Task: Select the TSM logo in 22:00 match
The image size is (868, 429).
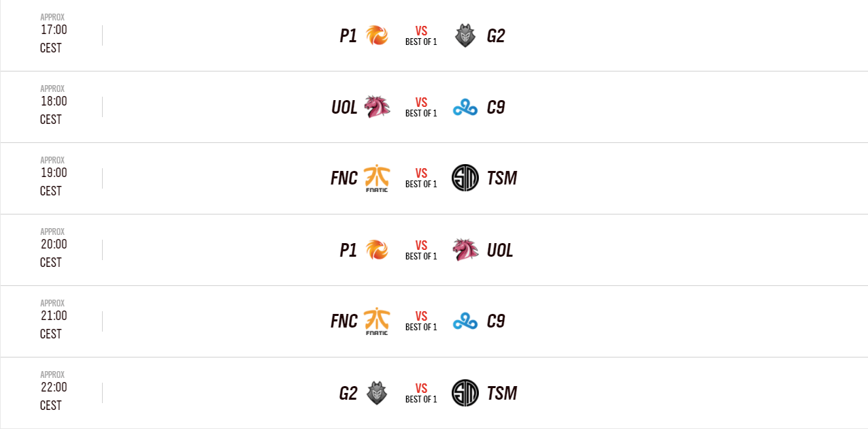Action: click(465, 393)
